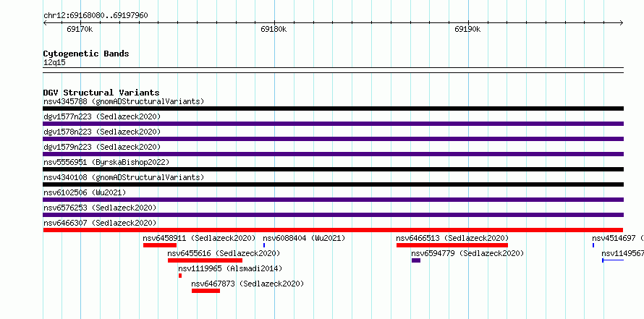The image size is (644, 319).
Task: Open nsv6102506 (Wu2021) label
Action: pyautogui.click(x=85, y=192)
